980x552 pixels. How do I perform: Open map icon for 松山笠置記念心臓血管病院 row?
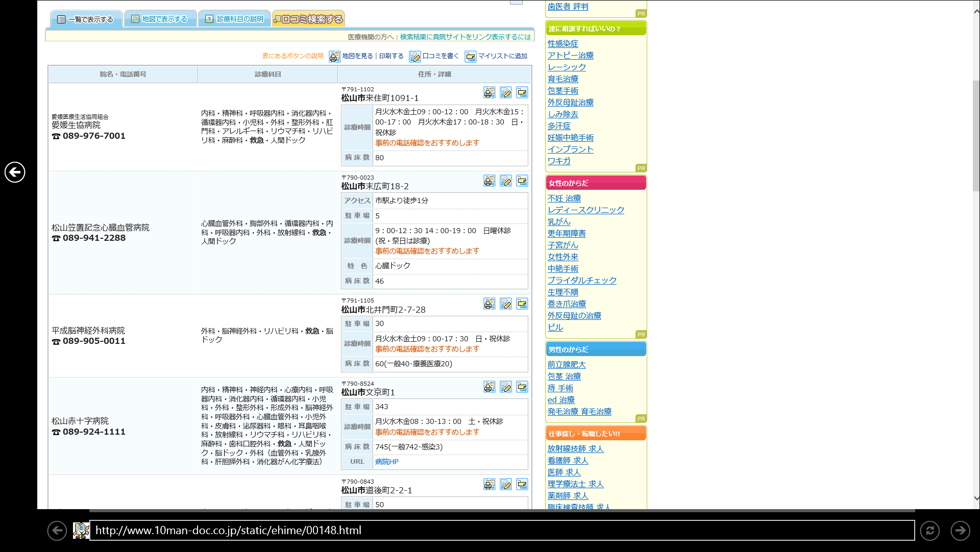(x=489, y=181)
